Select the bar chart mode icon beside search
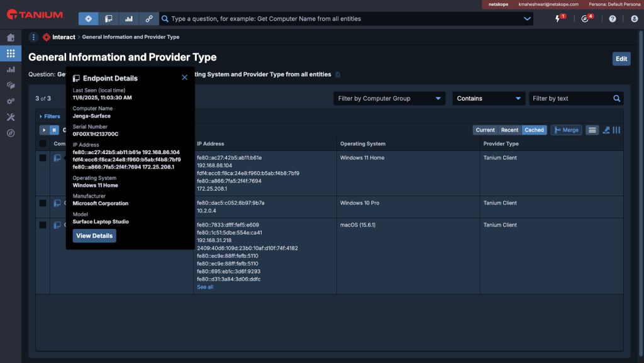 coord(128,18)
